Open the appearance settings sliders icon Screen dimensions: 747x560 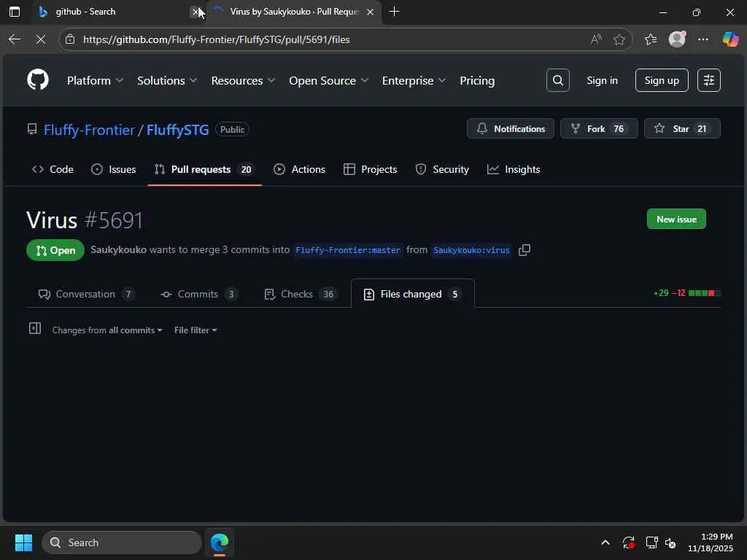tap(709, 80)
